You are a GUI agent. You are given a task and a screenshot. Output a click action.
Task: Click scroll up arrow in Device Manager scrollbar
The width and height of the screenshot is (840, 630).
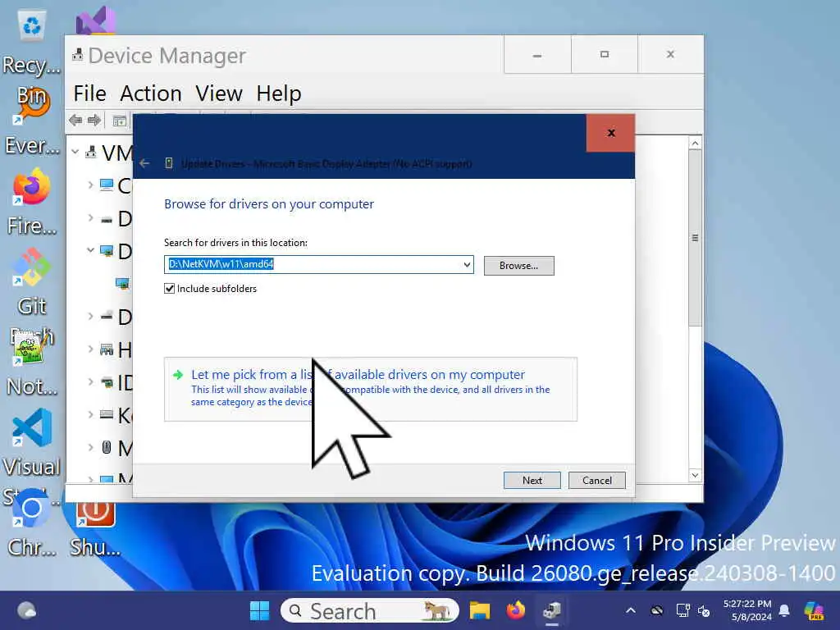[x=695, y=144]
